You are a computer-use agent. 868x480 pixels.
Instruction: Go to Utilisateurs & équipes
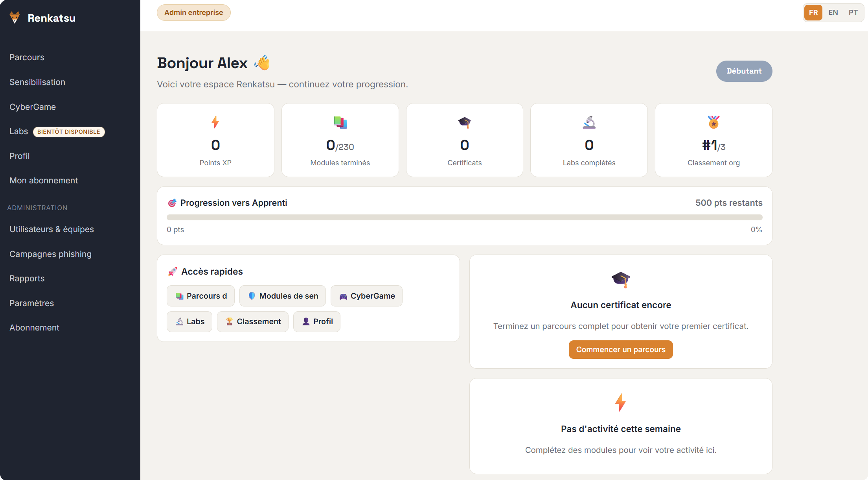[51, 229]
